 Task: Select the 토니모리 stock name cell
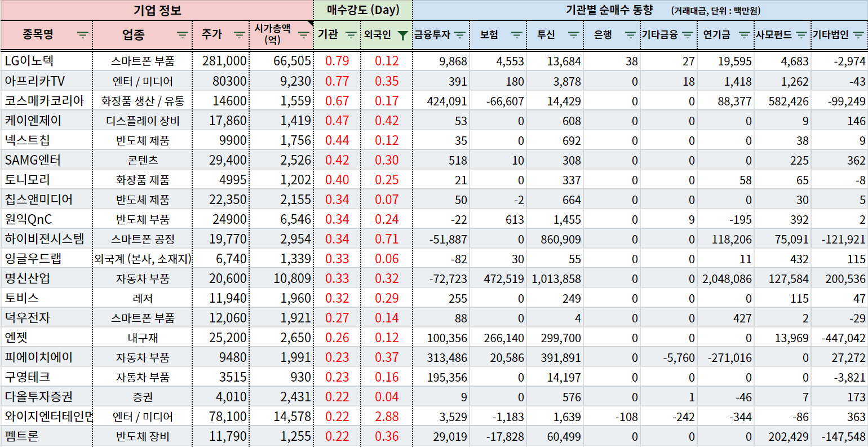click(46, 180)
